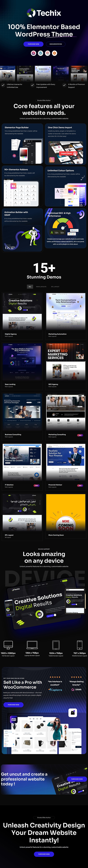
Task: Click the NEW badge on Financial Advisor demo
Action: coord(80,486)
